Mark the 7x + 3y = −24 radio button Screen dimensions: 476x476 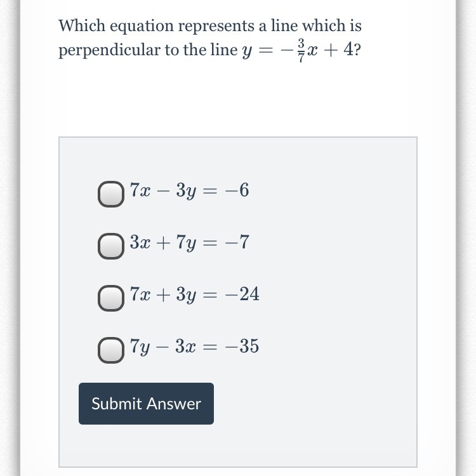[x=111, y=299]
